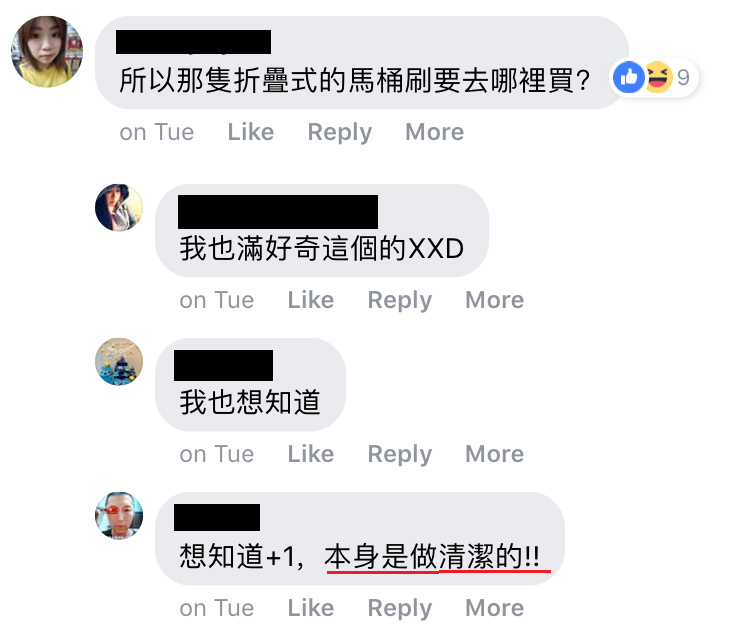Open the avatar beside the XXD reply

pyautogui.click(x=119, y=208)
